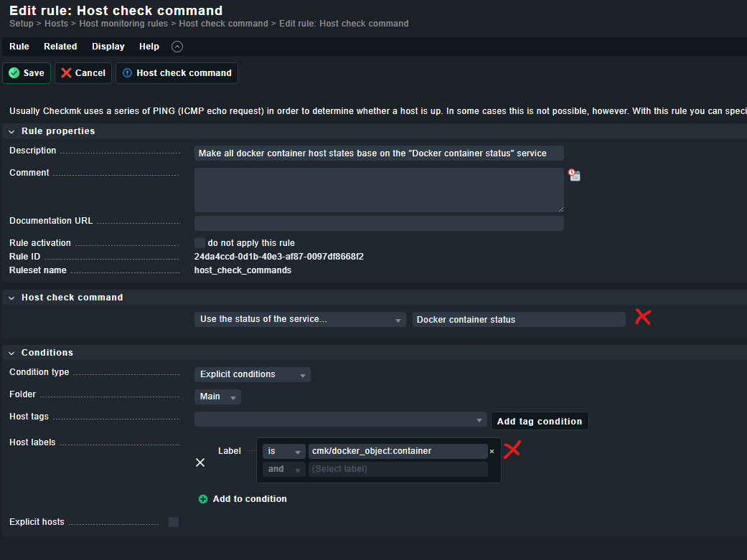Collapse the menu bar with the chevron icon
Image resolution: width=747 pixels, height=560 pixels.
177,47
